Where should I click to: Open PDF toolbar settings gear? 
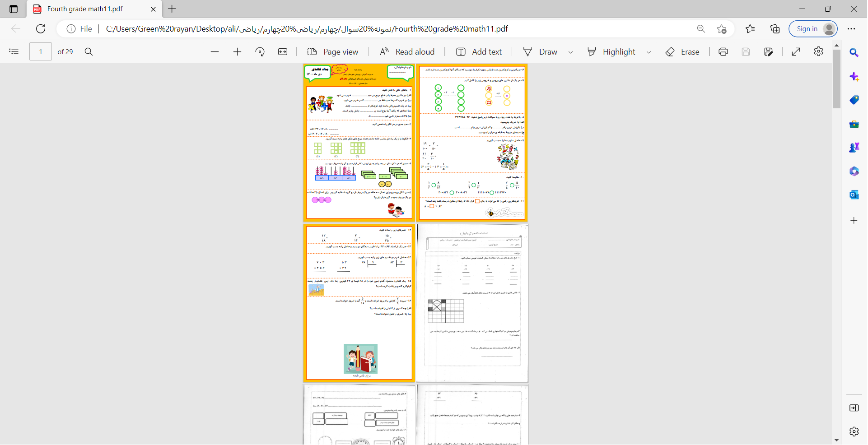818,51
